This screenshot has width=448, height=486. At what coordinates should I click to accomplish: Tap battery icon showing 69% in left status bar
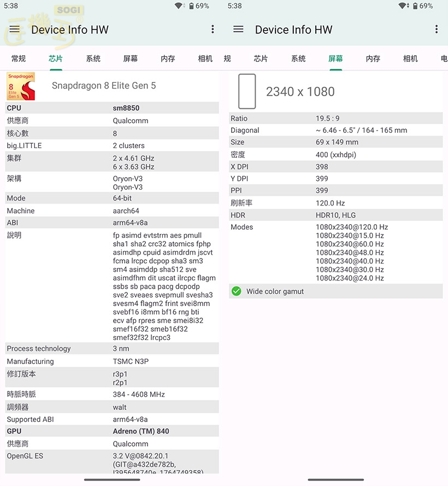[191, 6]
